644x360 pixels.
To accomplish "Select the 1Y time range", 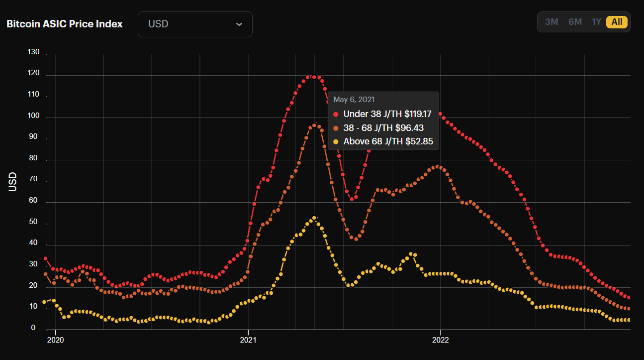I will click(596, 22).
